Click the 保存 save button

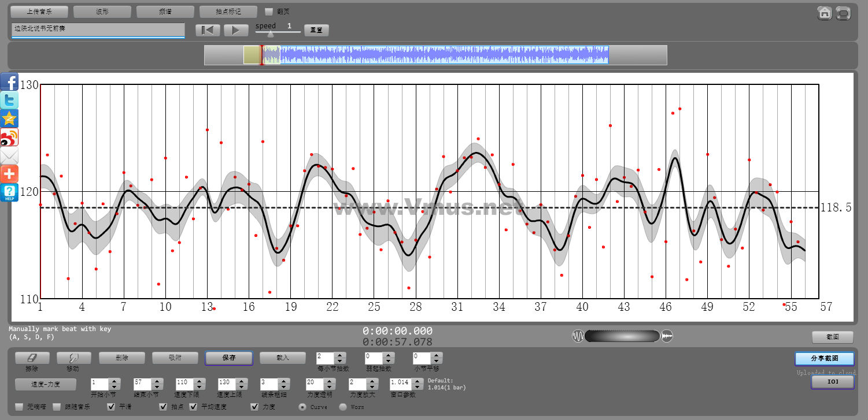point(228,358)
